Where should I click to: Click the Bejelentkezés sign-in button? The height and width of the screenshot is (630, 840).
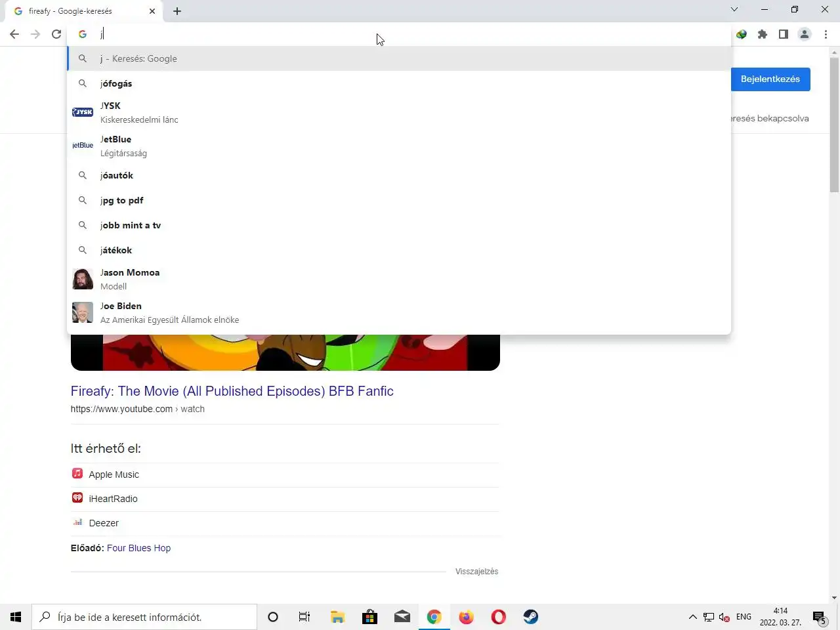(x=770, y=79)
